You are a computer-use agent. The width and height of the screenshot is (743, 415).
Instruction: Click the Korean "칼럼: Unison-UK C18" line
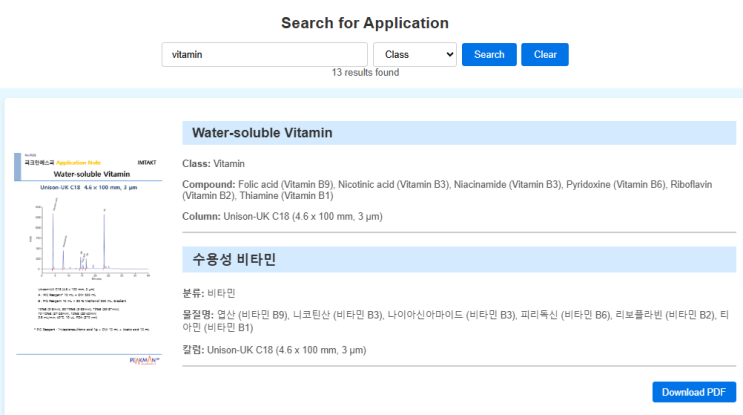click(x=274, y=350)
